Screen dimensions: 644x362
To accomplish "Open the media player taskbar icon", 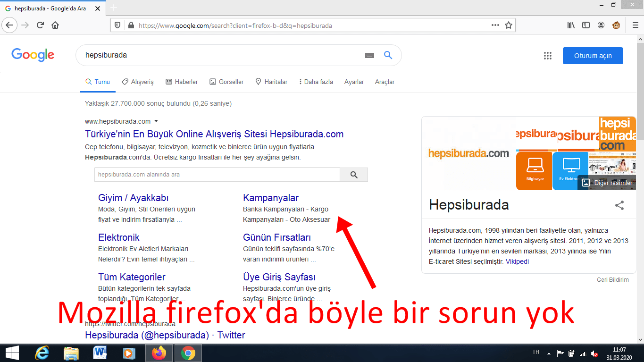I will pyautogui.click(x=129, y=353).
